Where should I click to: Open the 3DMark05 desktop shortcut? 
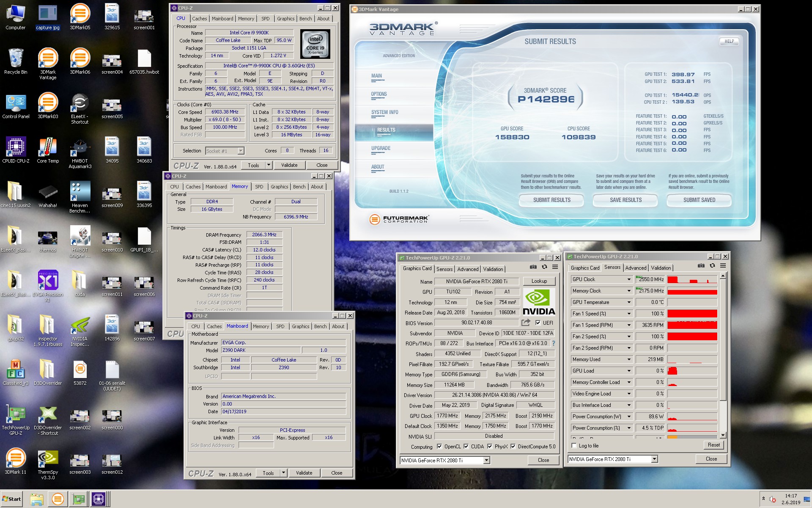80,17
